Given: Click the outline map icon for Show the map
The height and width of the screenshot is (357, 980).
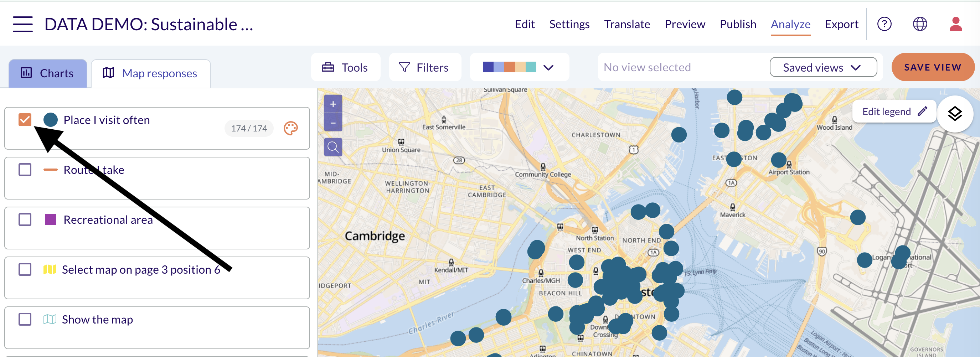Looking at the screenshot, I should click(x=50, y=319).
